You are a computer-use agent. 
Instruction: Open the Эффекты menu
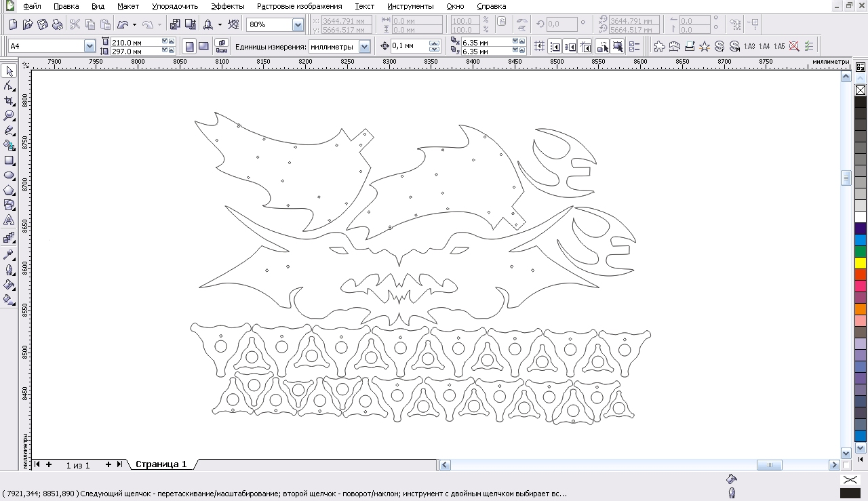pos(227,6)
